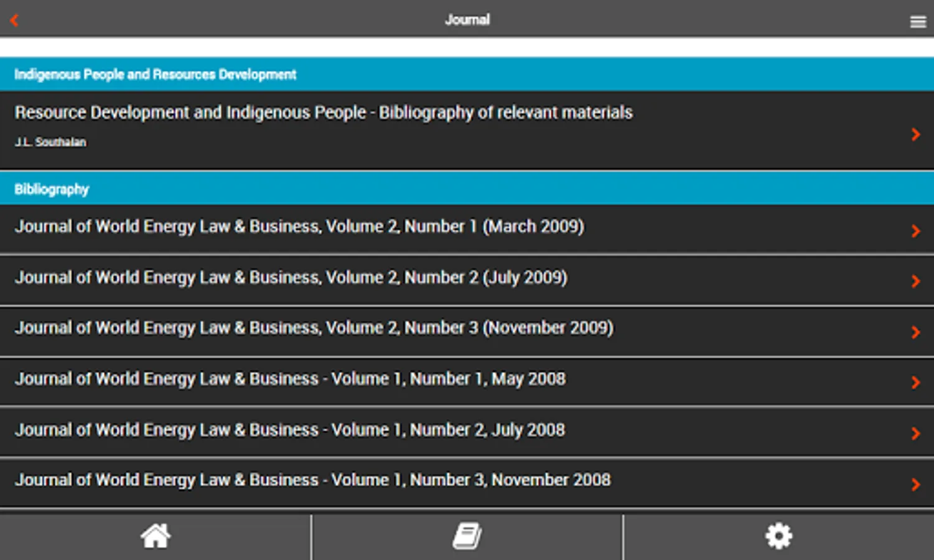Open Volume 1, Number 2, July 2008 entry
Image resolution: width=934 pixels, height=560 pixels.
467,432
